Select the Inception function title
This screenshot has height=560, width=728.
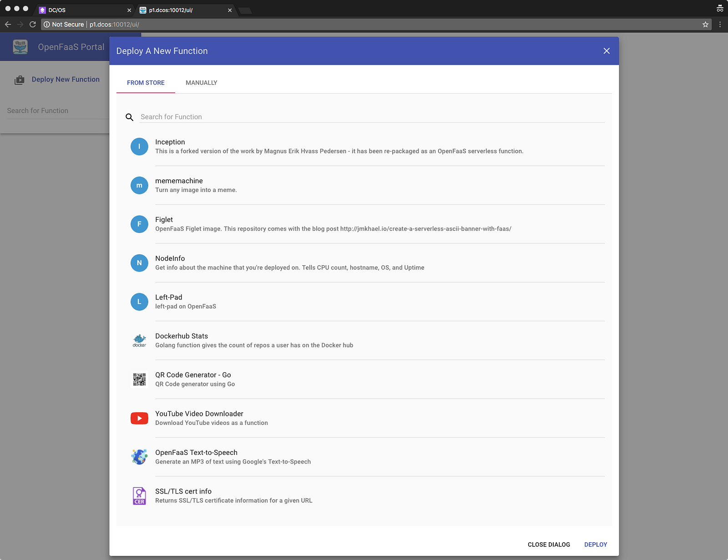tap(170, 142)
